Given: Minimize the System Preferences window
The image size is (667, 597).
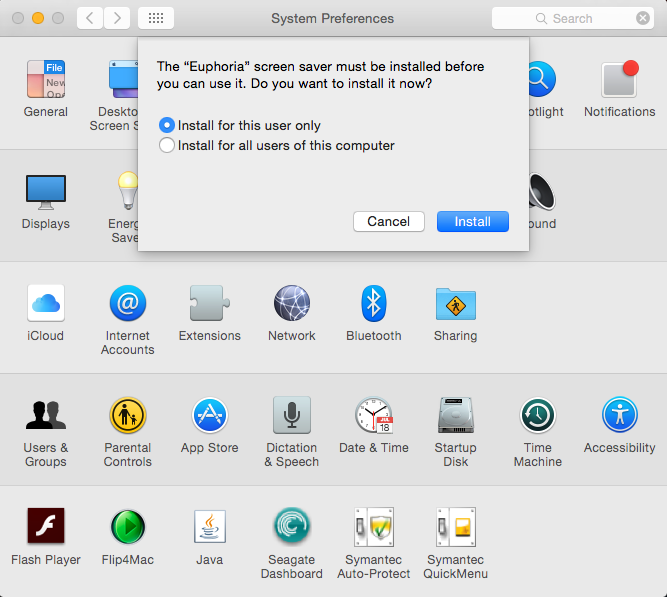Looking at the screenshot, I should [x=38, y=18].
